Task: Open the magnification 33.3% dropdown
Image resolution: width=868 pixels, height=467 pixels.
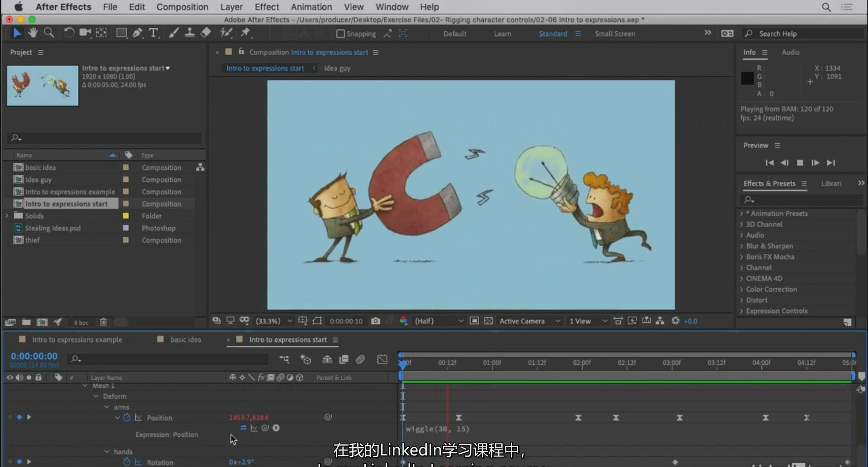Action: coord(274,321)
